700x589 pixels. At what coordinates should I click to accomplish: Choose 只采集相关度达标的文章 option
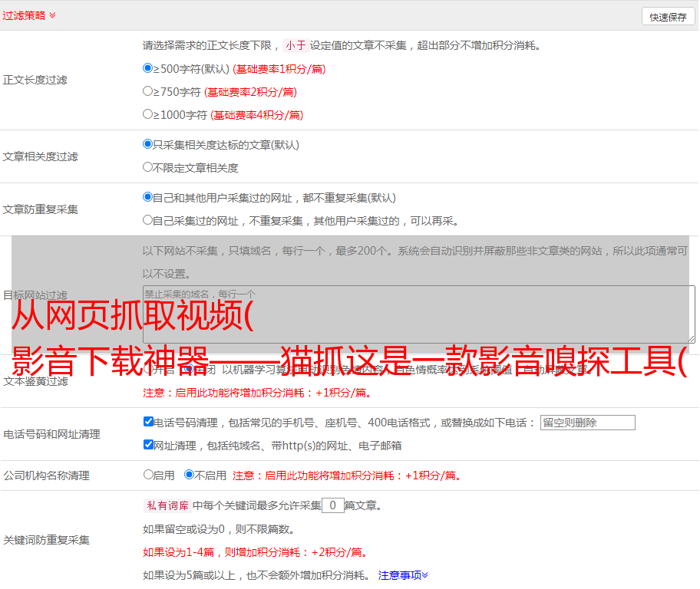click(148, 144)
